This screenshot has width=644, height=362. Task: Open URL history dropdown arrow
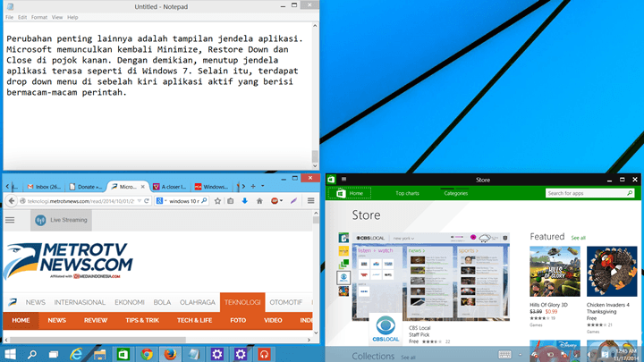[140, 201]
